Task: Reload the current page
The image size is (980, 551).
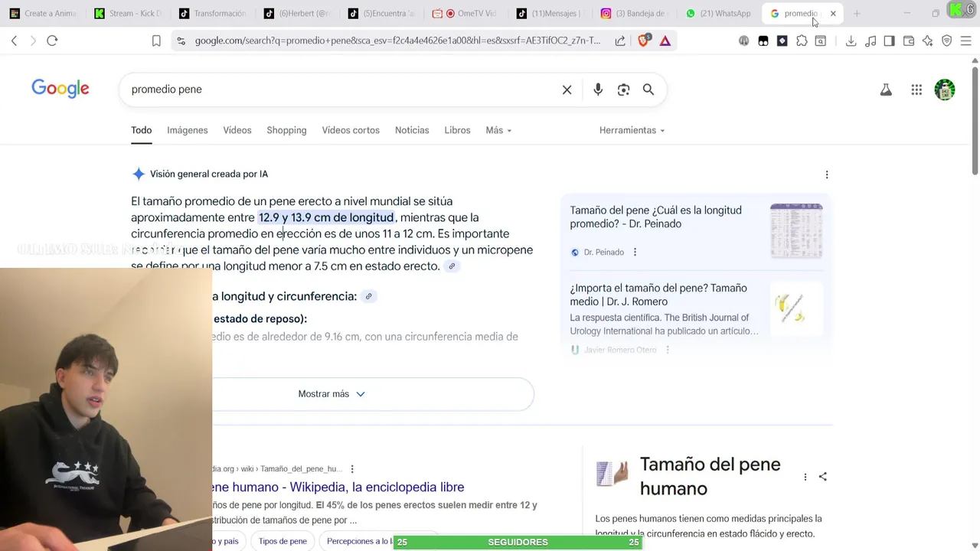Action: [x=52, y=41]
